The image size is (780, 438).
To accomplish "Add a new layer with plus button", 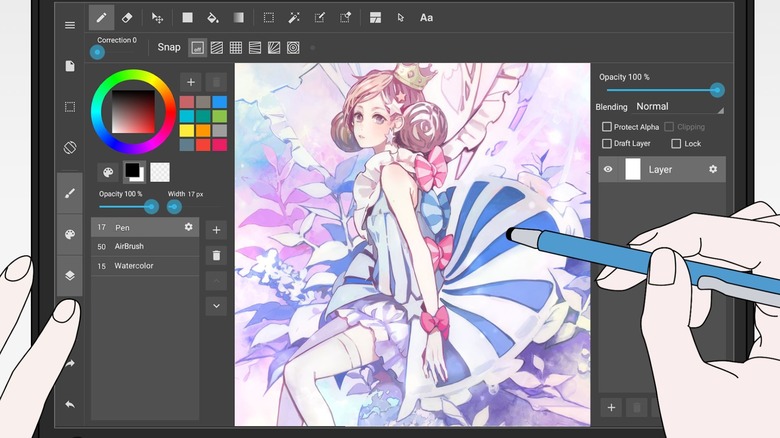I will pyautogui.click(x=611, y=407).
